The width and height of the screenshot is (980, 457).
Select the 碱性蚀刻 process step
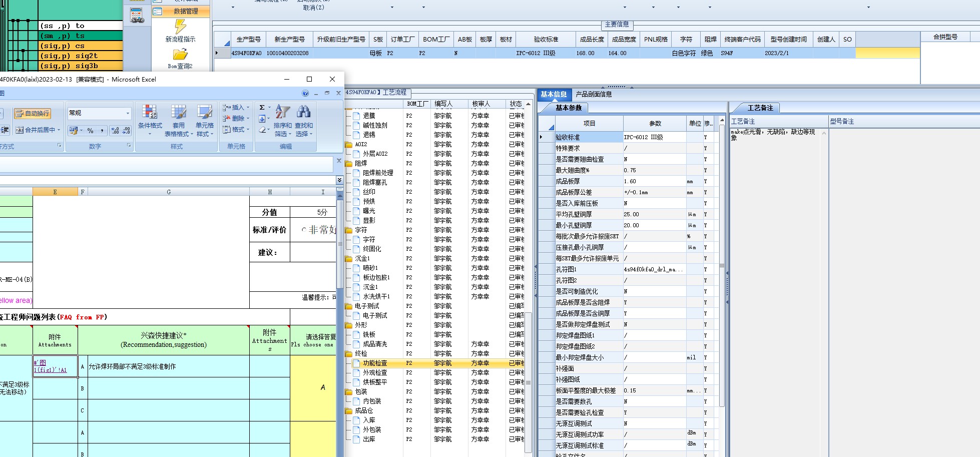[x=375, y=125]
